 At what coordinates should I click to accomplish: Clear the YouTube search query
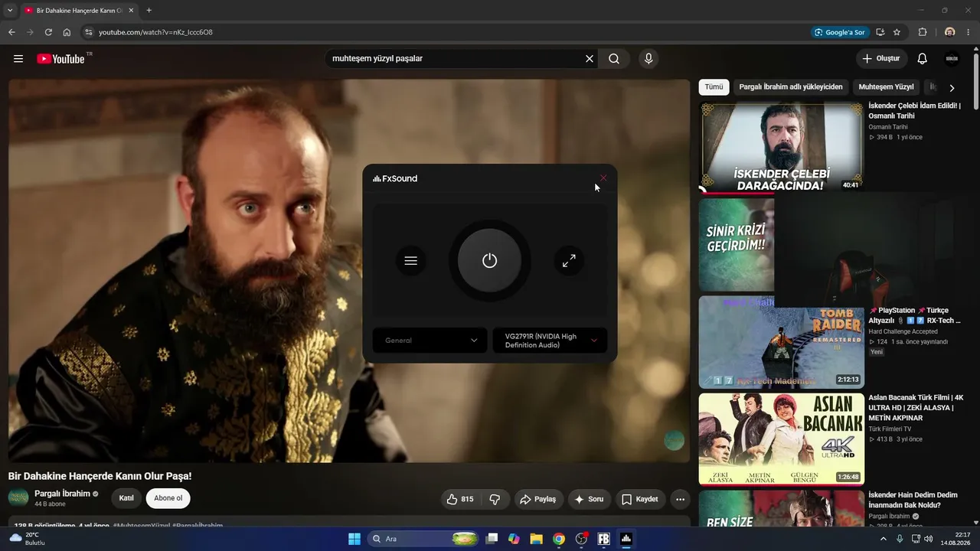[590, 59]
